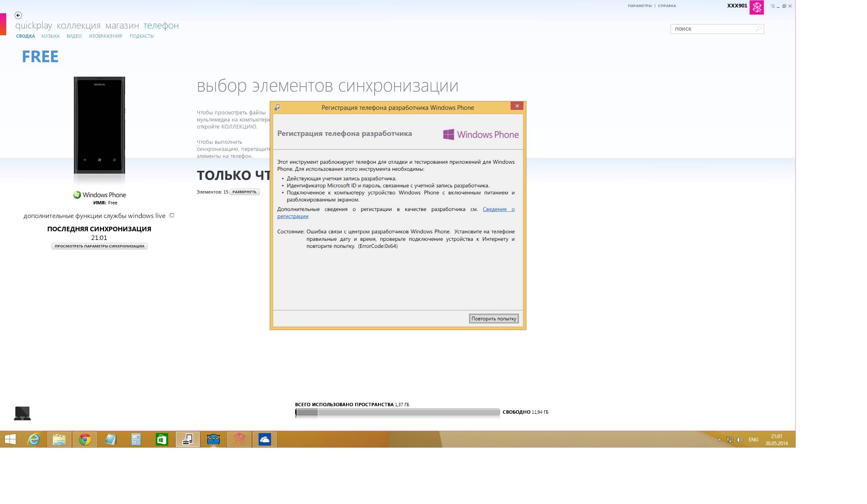The width and height of the screenshot is (867, 504).
Task: Click the FREE device name heading
Action: [40, 57]
